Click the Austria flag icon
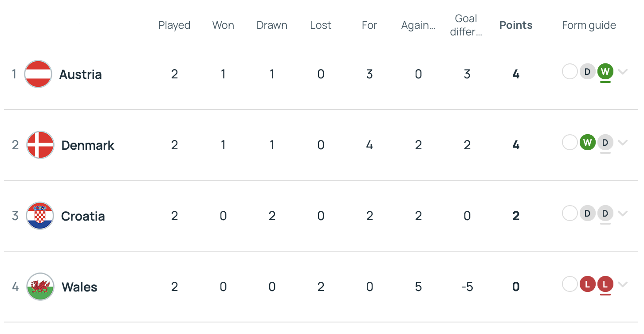 click(38, 74)
